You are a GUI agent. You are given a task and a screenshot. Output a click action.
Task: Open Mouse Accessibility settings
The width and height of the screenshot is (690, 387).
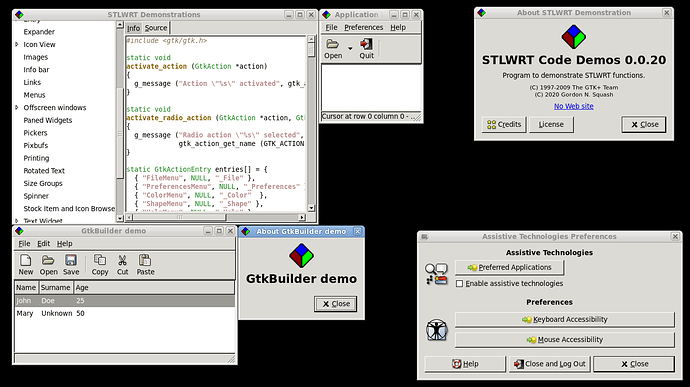click(565, 339)
